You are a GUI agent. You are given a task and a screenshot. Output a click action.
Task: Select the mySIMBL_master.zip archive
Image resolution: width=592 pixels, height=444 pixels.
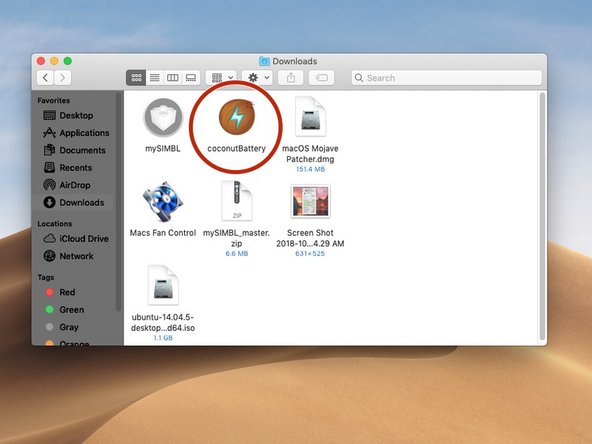237,200
